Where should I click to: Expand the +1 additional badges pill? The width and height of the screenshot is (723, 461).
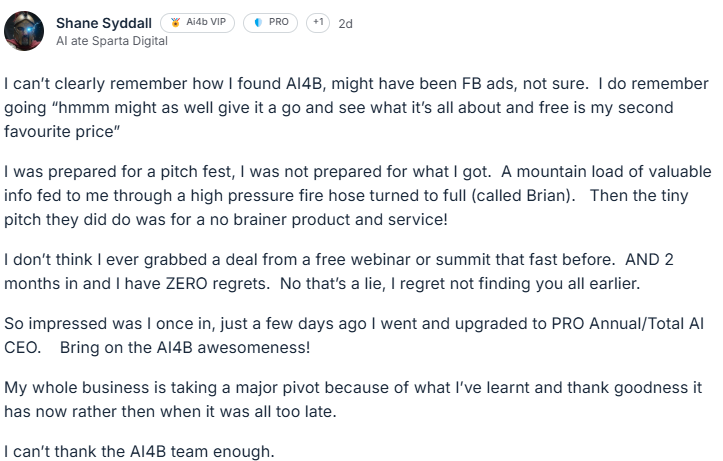pos(318,23)
